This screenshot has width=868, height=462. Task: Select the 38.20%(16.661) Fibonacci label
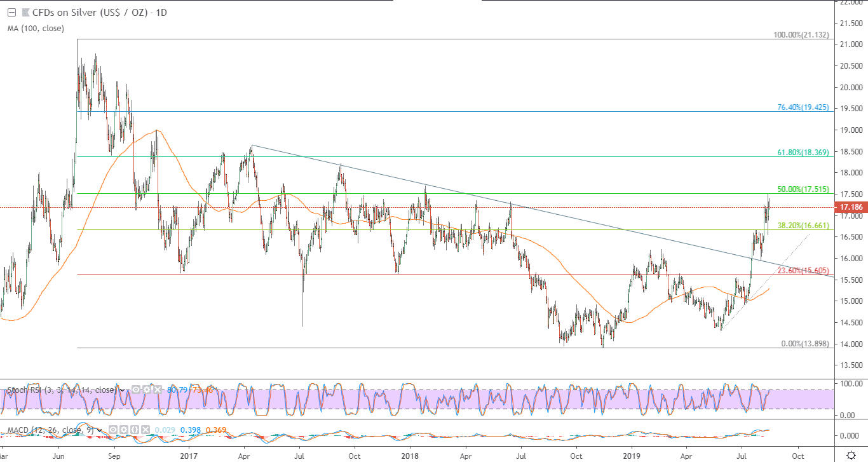click(803, 226)
